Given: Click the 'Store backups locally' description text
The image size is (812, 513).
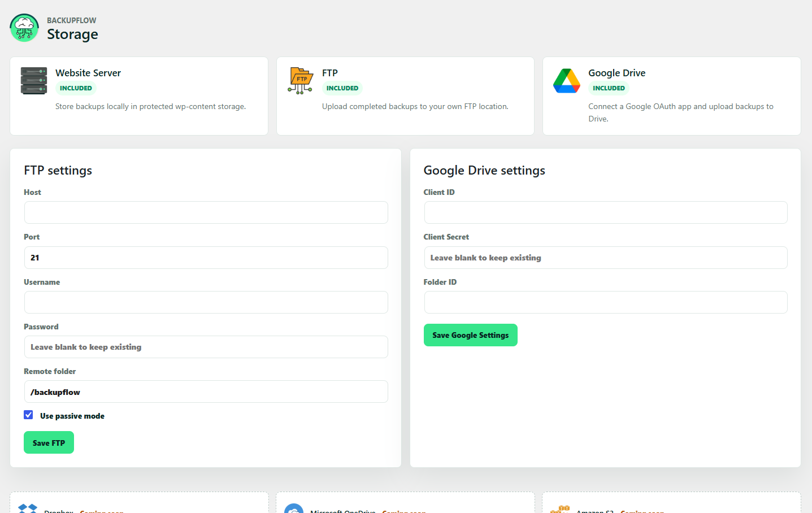Looking at the screenshot, I should pyautogui.click(x=150, y=106).
